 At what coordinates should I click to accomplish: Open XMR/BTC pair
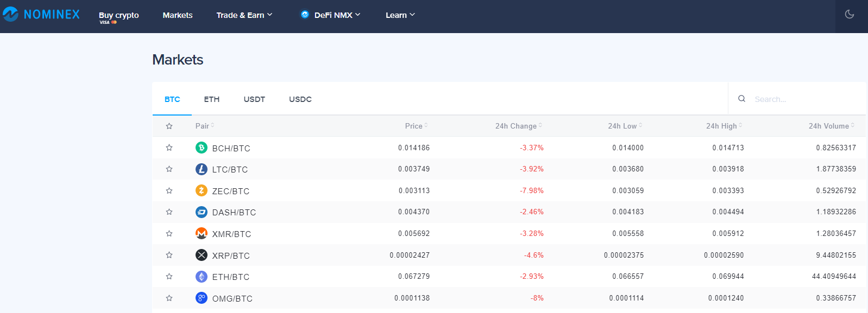pos(232,234)
